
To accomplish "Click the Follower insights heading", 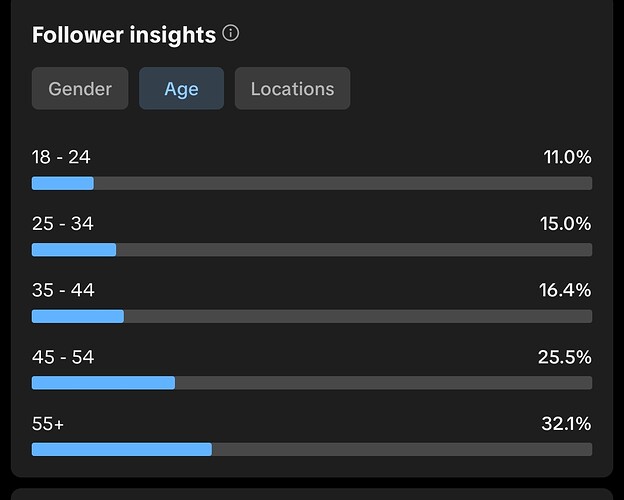I will click(x=124, y=35).
